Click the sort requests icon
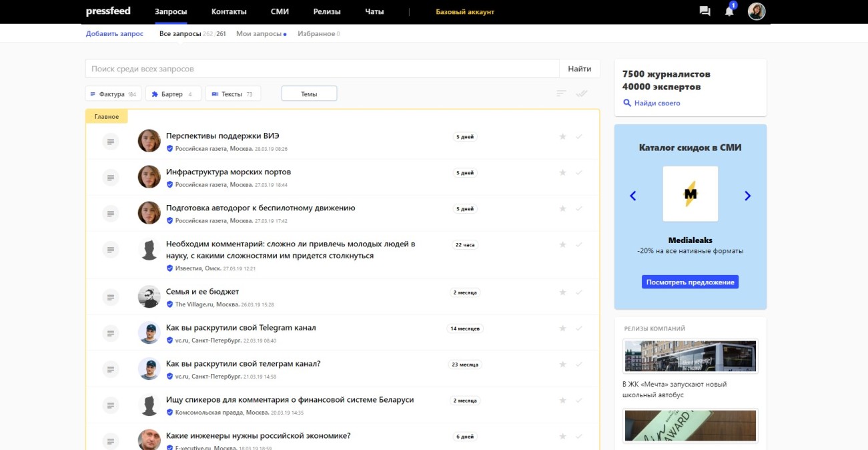This screenshot has width=868, height=450. [561, 94]
